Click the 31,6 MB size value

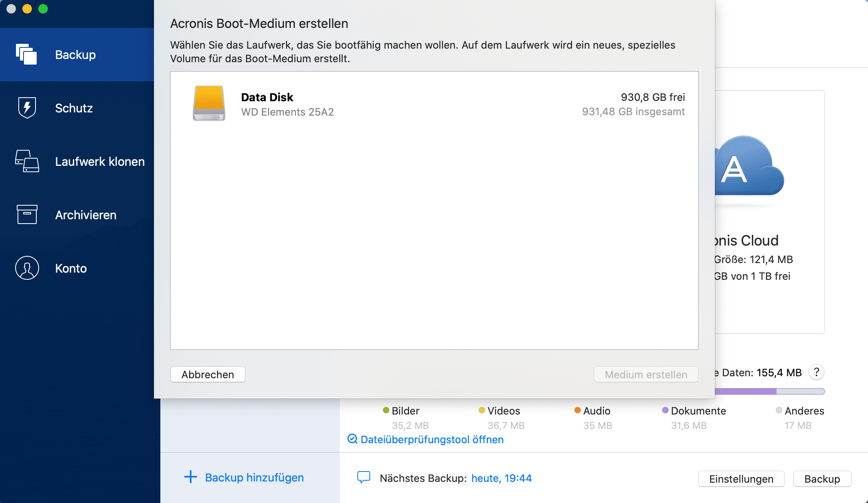pyautogui.click(x=689, y=426)
